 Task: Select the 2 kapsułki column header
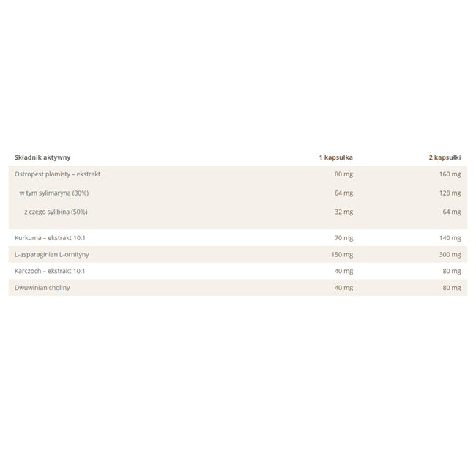pos(445,157)
